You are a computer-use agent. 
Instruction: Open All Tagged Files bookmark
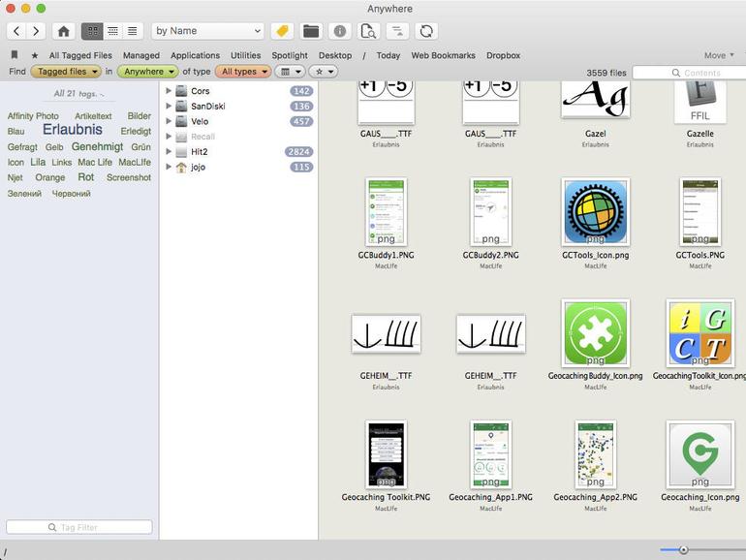[80, 55]
